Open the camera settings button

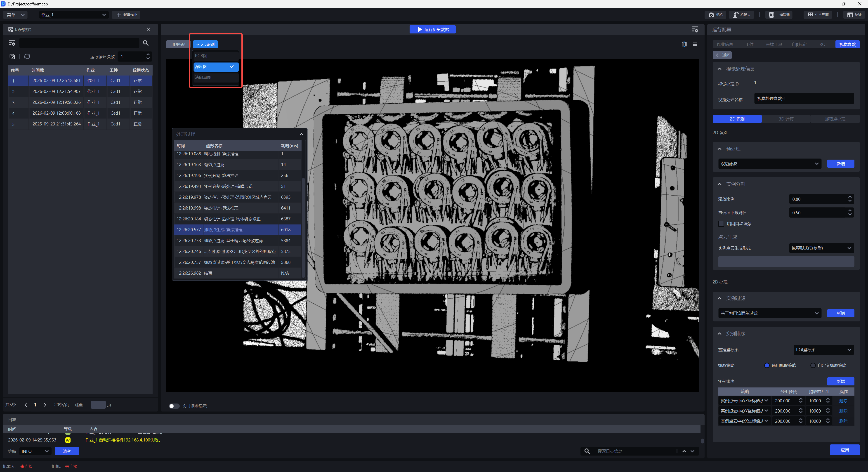[715, 15]
